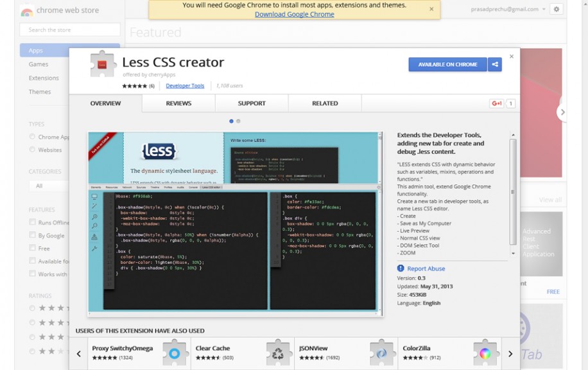Click the share icon beside Available on Chrome

click(494, 64)
